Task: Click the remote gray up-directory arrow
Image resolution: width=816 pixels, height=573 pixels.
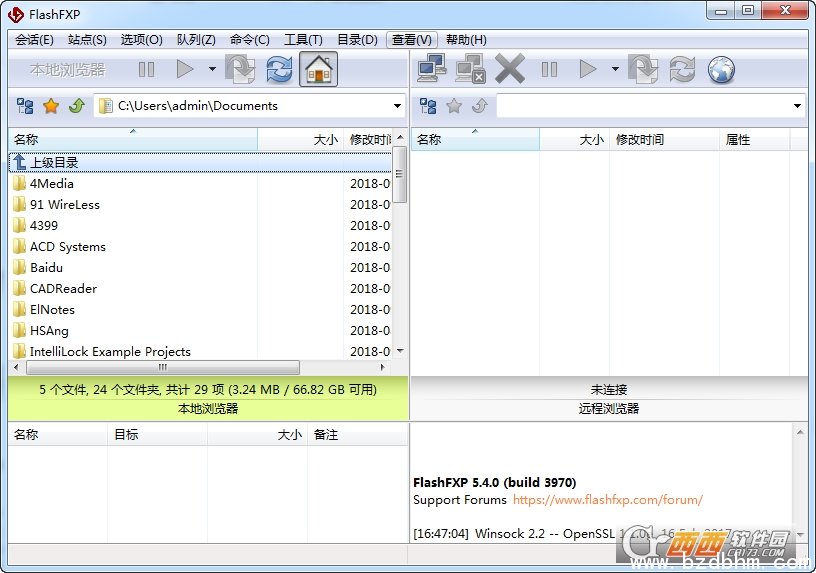Action: point(479,106)
